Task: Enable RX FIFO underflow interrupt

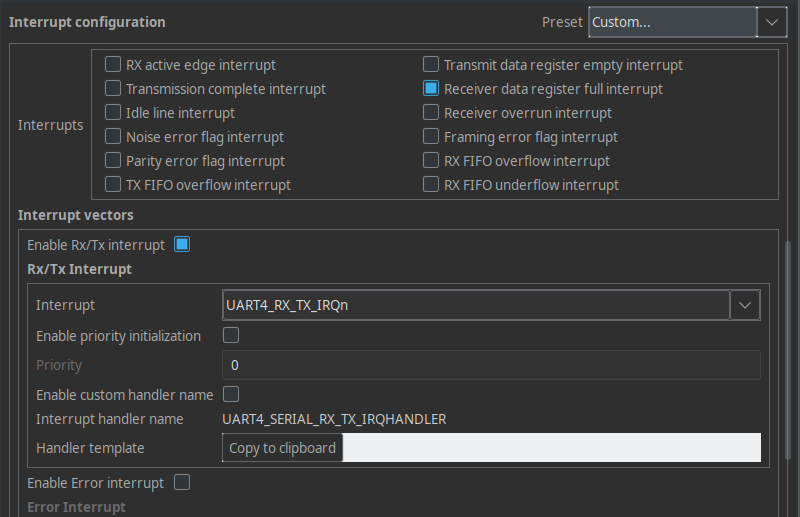Action: pyautogui.click(x=431, y=185)
